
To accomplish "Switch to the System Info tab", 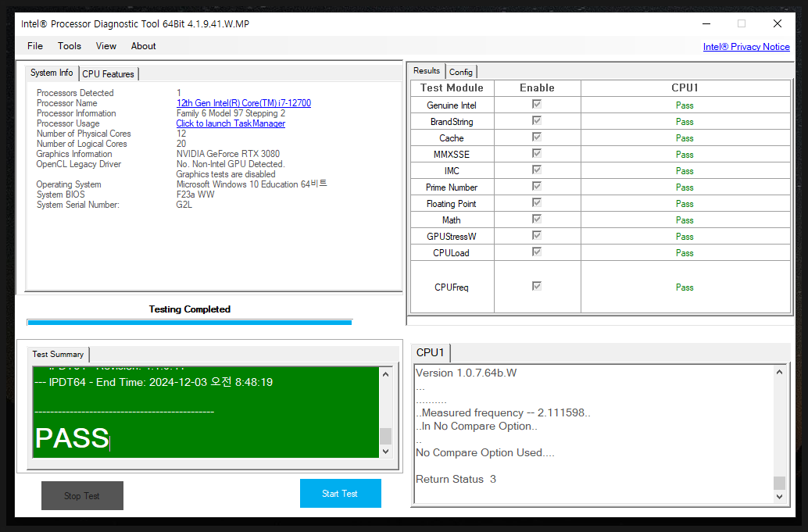I will coord(52,73).
